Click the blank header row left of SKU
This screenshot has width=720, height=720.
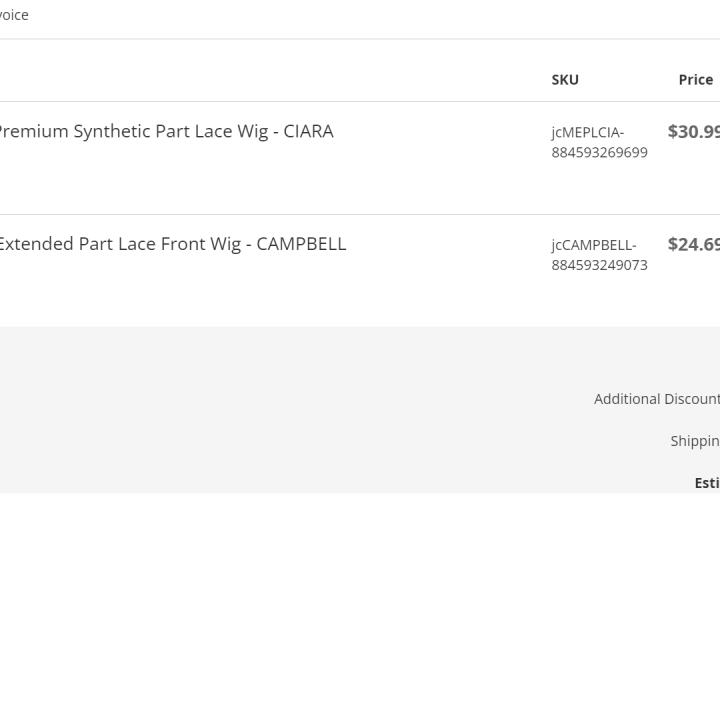click(270, 80)
